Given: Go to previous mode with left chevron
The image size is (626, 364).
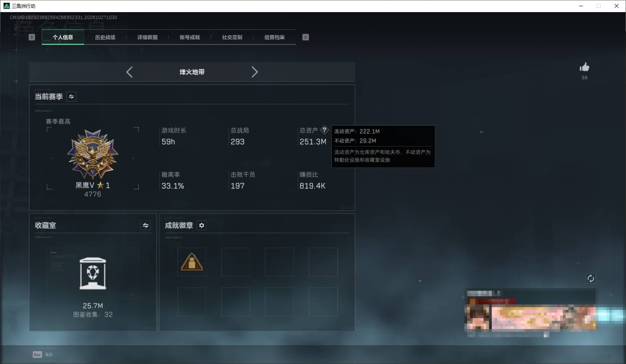Looking at the screenshot, I should point(129,72).
